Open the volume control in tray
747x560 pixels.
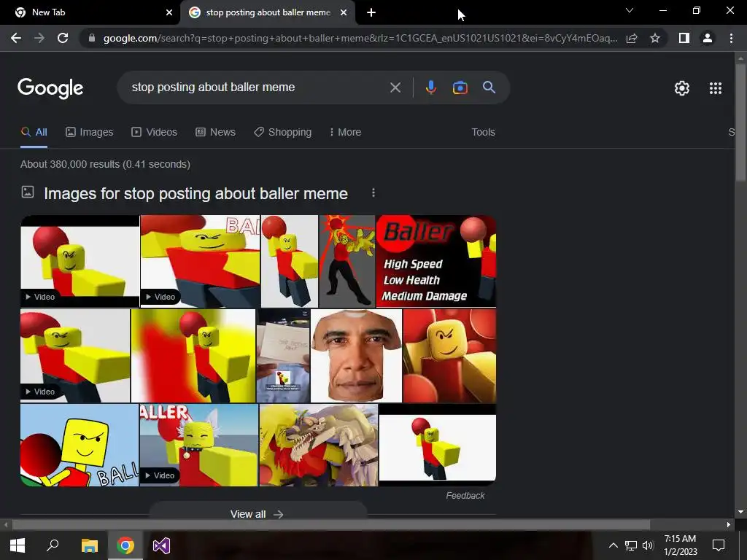click(648, 545)
